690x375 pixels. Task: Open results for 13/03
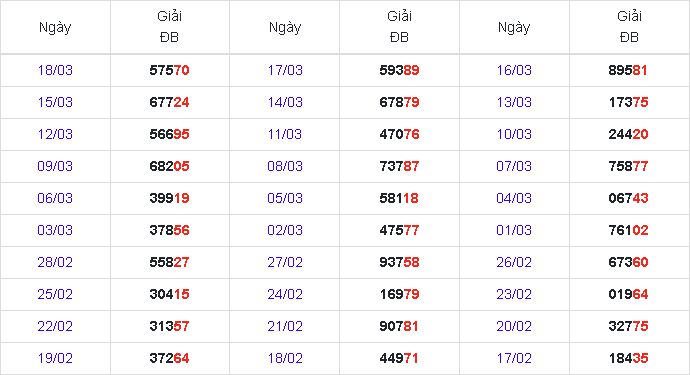pyautogui.click(x=514, y=102)
